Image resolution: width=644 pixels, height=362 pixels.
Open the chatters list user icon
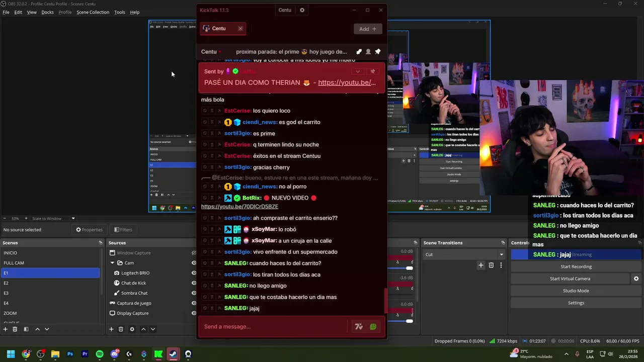pyautogui.click(x=368, y=52)
